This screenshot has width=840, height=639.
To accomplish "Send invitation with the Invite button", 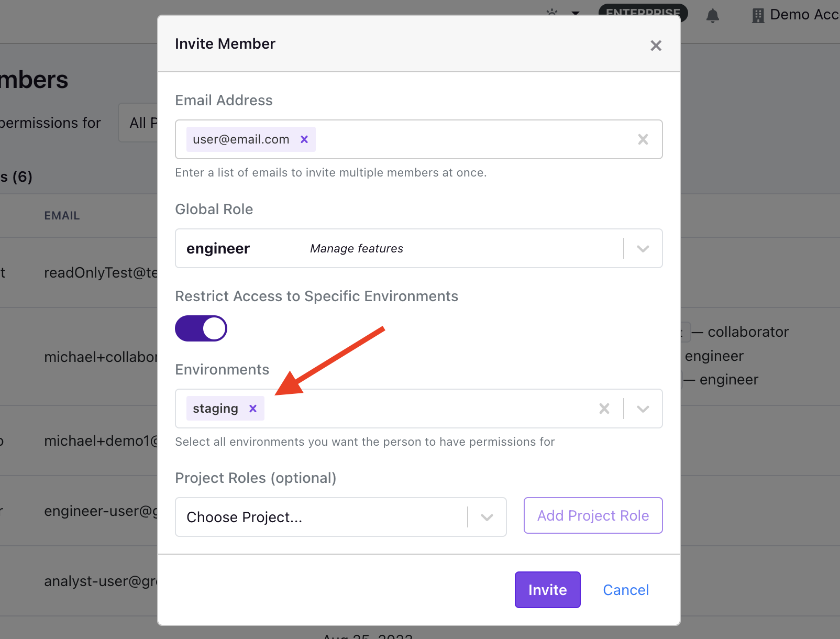I will click(548, 590).
